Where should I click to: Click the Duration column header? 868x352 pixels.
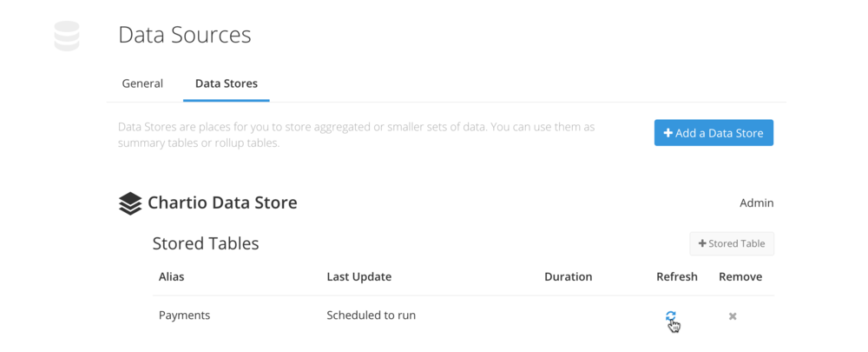click(568, 276)
